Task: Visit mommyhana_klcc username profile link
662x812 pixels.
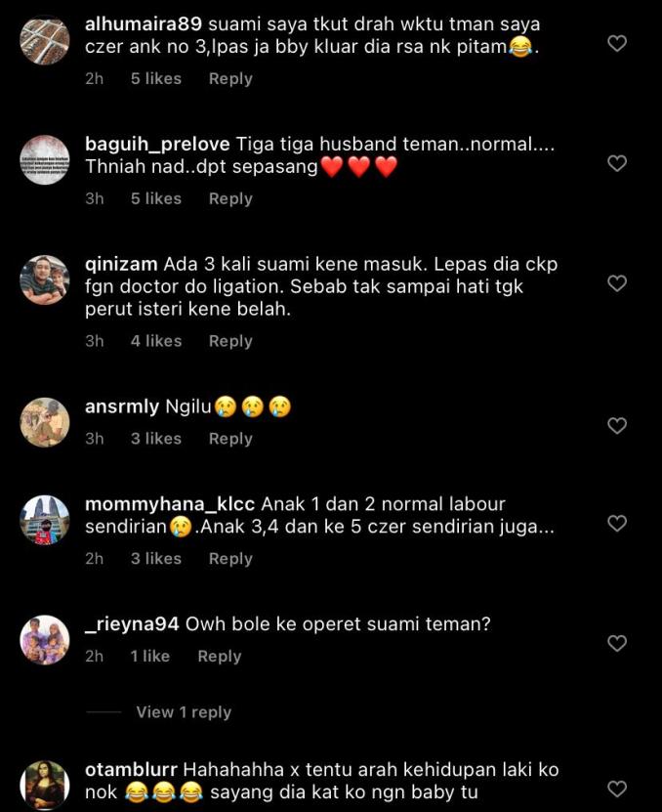Action: (x=170, y=504)
